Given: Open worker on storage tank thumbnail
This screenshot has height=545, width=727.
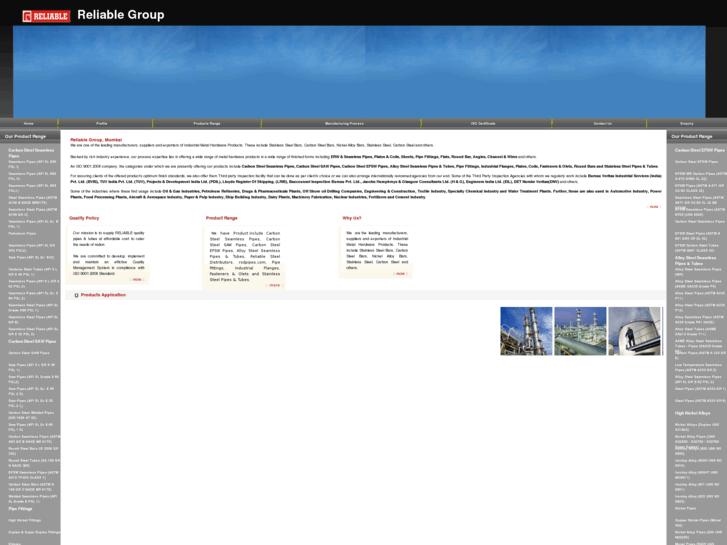Looking at the screenshot, I should 634,331.
